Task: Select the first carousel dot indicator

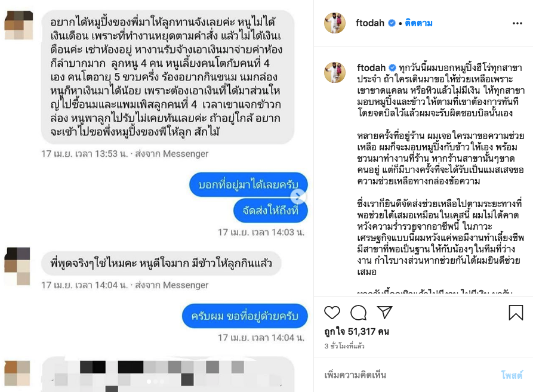Action: (149, 381)
